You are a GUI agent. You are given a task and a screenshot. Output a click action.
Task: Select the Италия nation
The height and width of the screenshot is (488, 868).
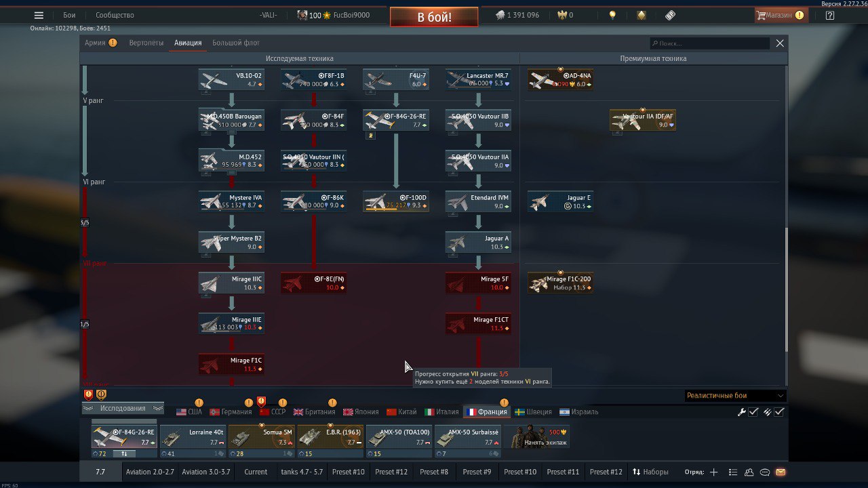coord(441,411)
